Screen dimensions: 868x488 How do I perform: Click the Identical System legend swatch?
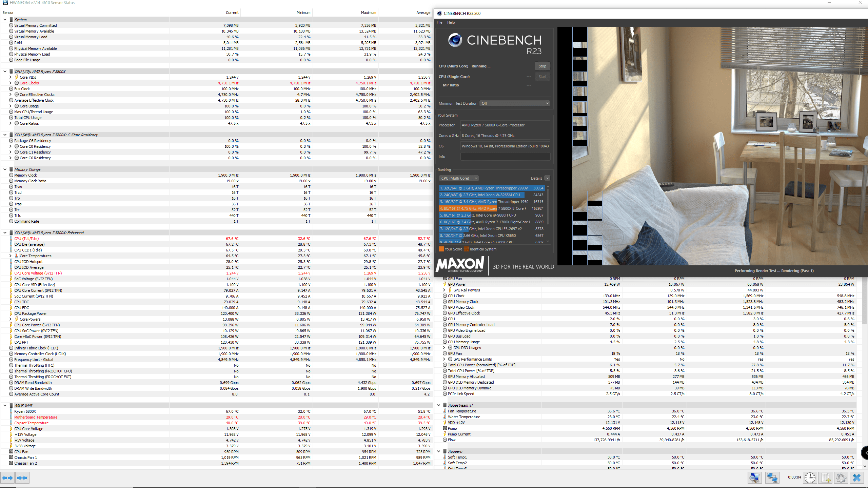[x=466, y=249]
